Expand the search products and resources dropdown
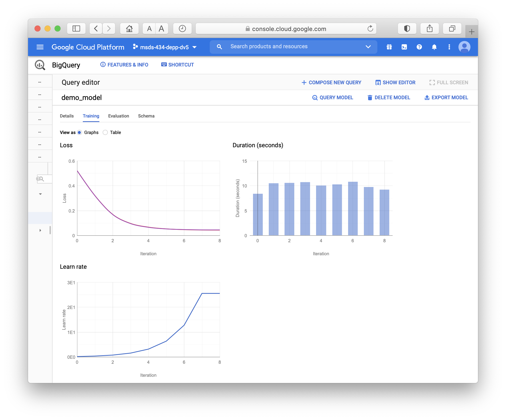This screenshot has width=506, height=420. coord(368,47)
